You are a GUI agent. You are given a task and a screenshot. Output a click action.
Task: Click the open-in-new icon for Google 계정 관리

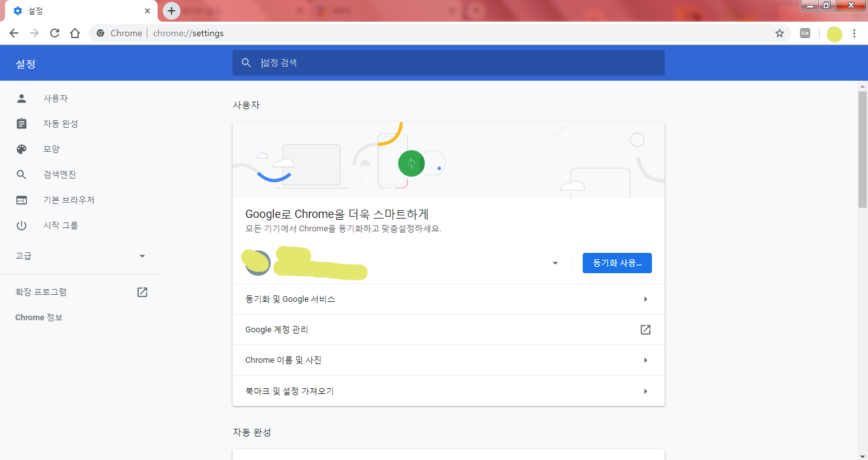click(646, 330)
